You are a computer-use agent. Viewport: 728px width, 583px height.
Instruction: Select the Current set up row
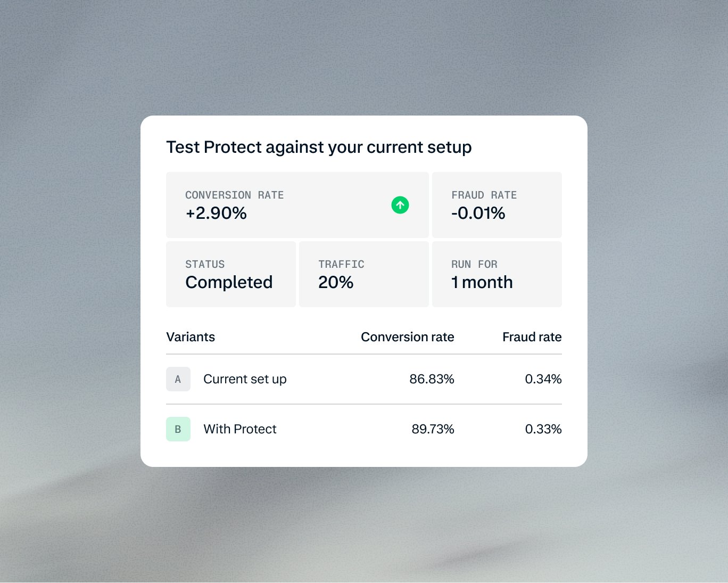point(364,379)
